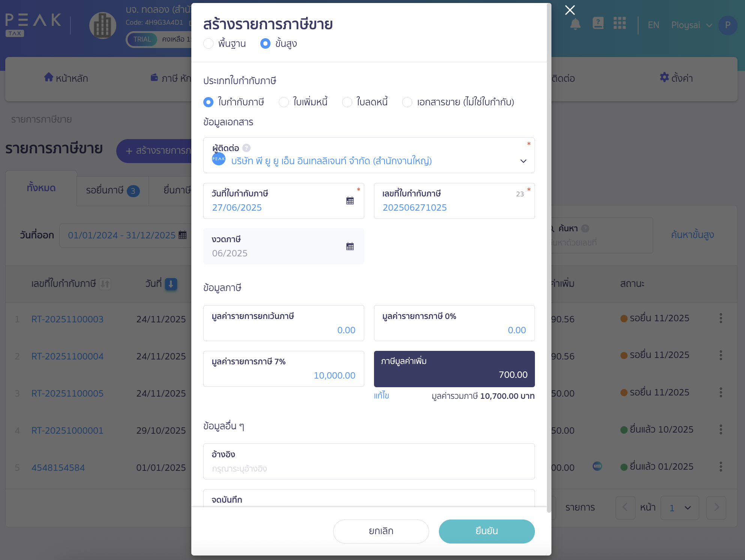Image resolution: width=745 pixels, height=560 pixels.
Task: Open the page number dropdown
Action: pyautogui.click(x=680, y=508)
